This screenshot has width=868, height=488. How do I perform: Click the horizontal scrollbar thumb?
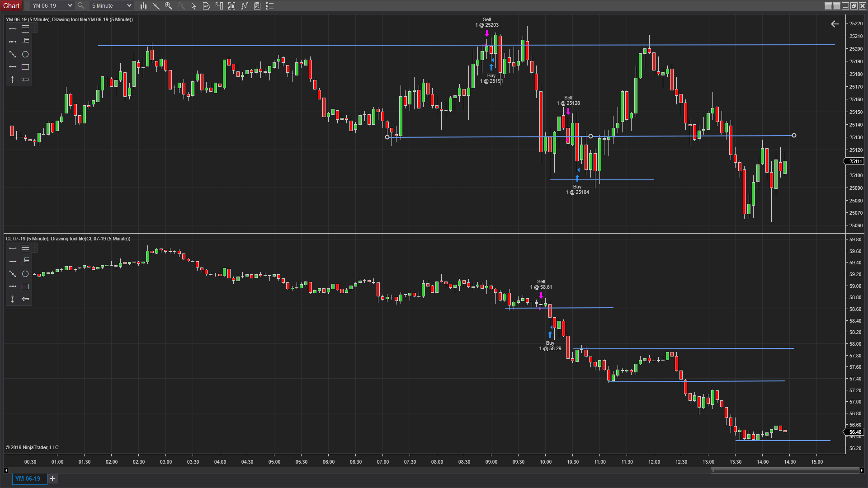pyautogui.click(x=785, y=470)
